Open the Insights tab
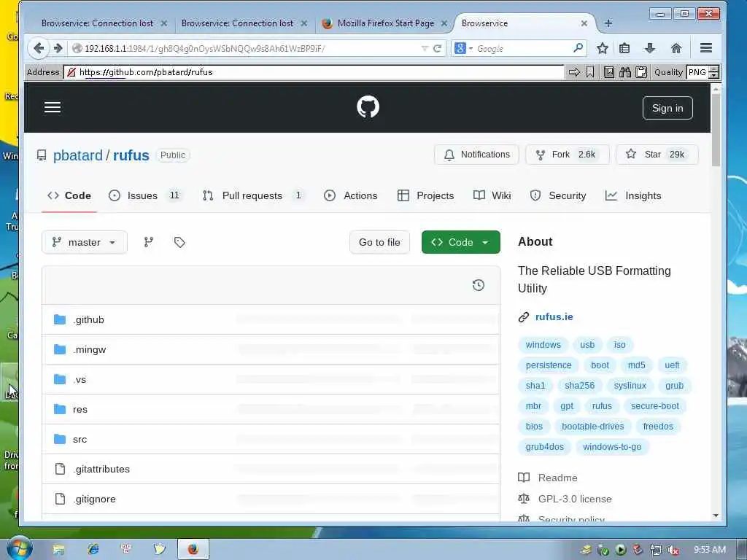The height and width of the screenshot is (560, 747). pyautogui.click(x=633, y=195)
